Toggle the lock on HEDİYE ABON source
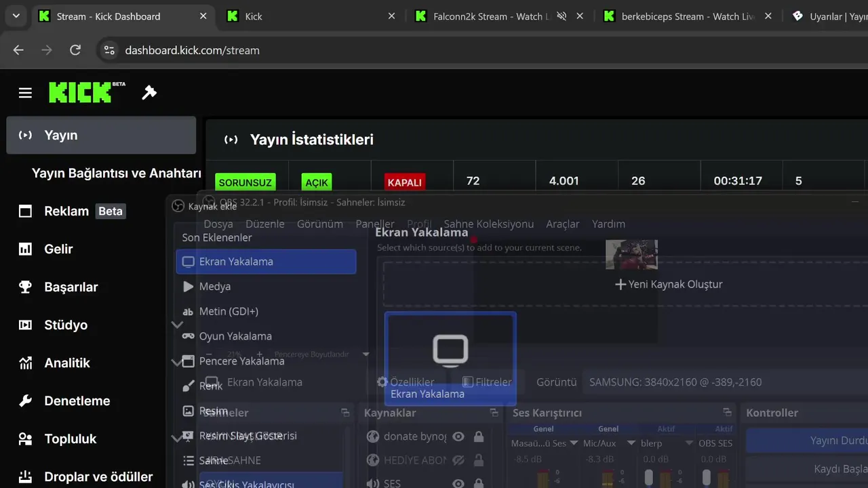 tap(479, 461)
